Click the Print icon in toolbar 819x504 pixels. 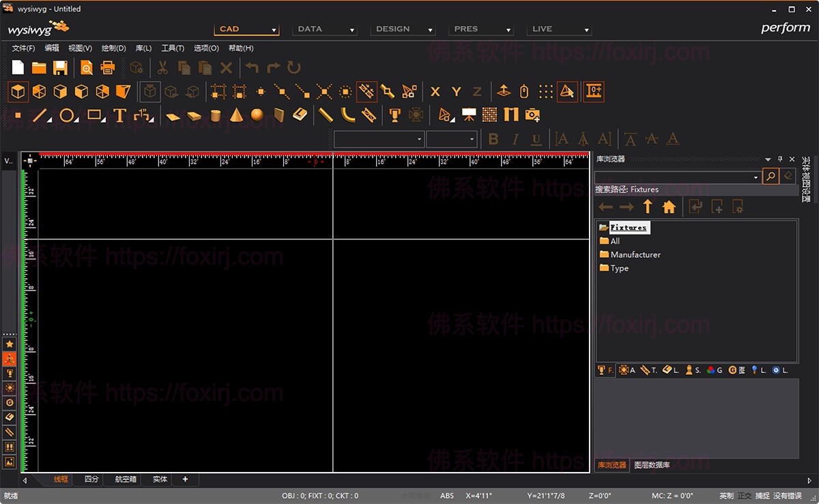click(108, 68)
